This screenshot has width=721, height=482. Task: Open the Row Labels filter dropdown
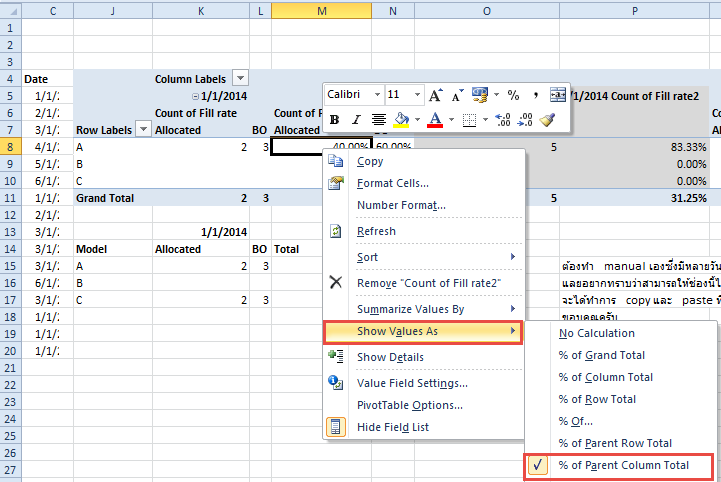pos(143,129)
